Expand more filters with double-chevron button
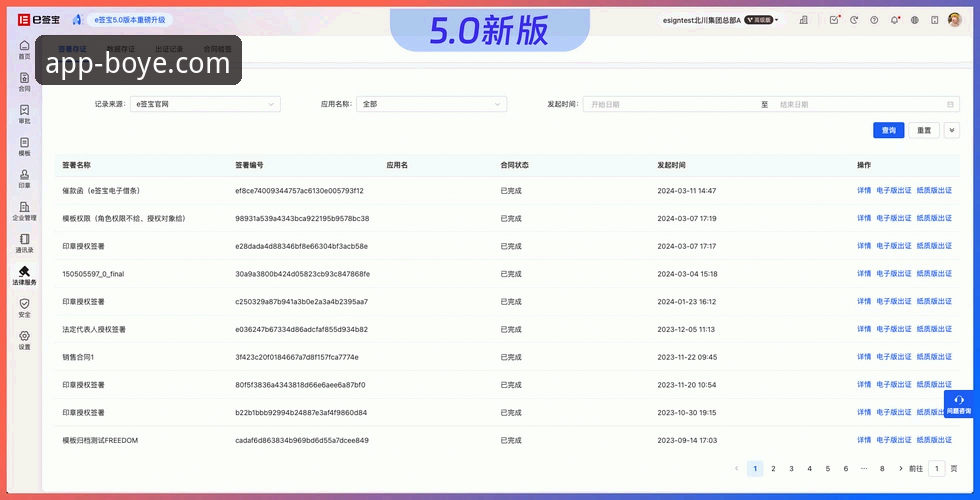980x500 pixels. tap(951, 130)
